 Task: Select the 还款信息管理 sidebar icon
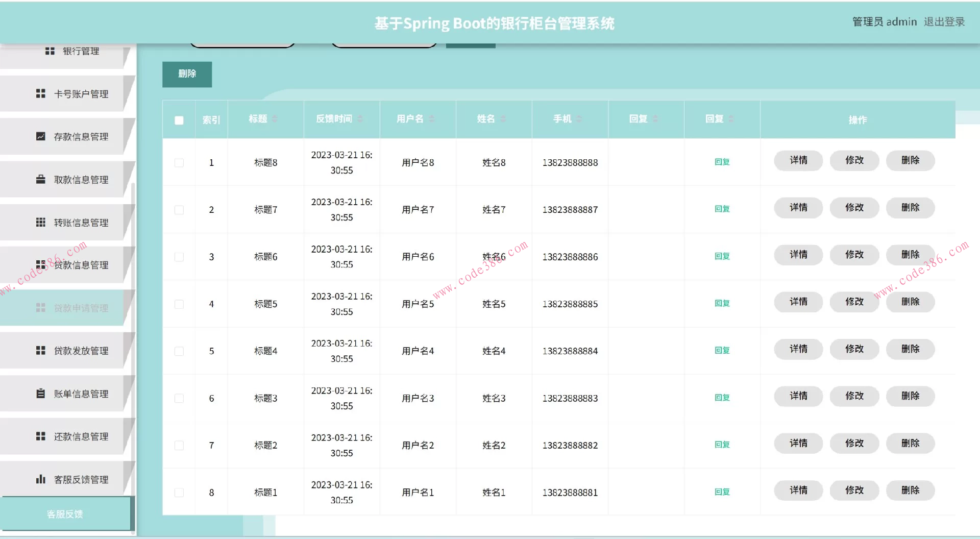tap(42, 436)
